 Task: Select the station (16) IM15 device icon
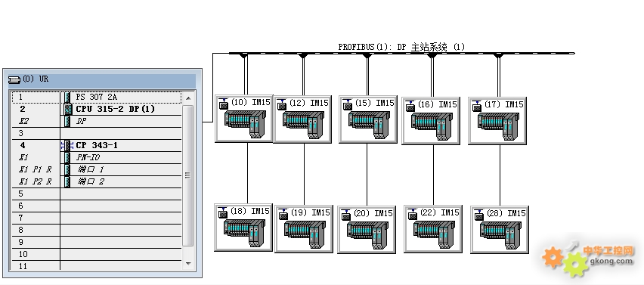point(431,121)
